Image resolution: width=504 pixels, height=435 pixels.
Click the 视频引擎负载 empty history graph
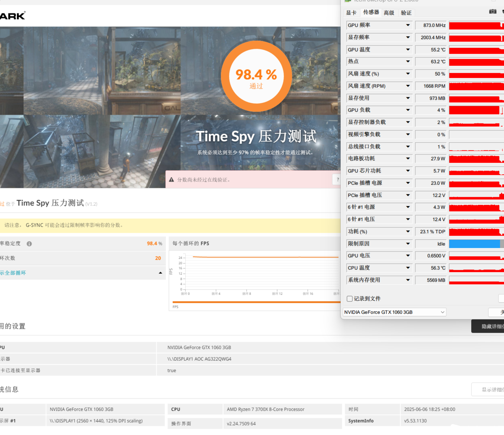(476, 134)
